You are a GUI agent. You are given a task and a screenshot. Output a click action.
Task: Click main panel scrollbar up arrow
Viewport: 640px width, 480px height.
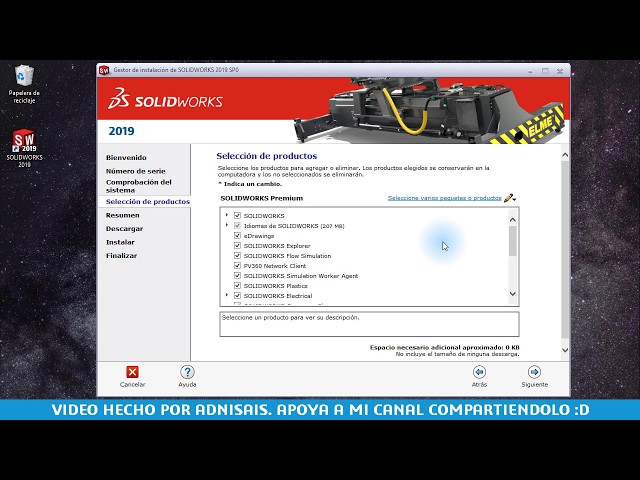pyautogui.click(x=565, y=155)
